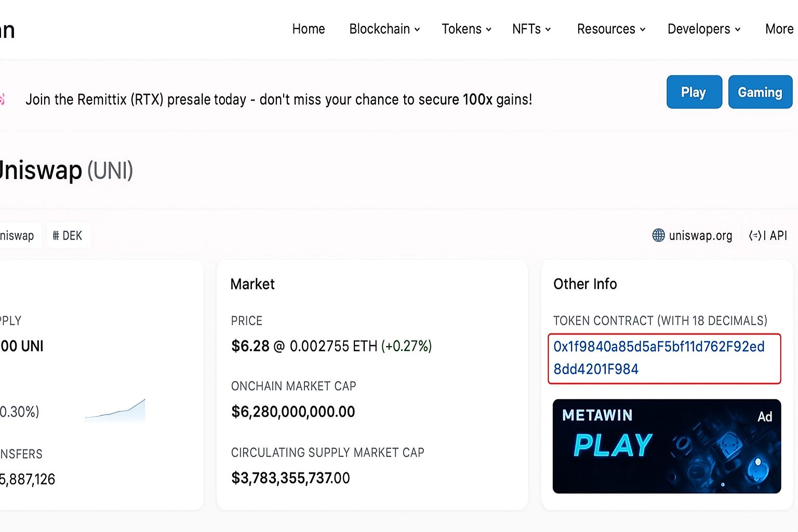Screen dimensions: 798x532
Task: Open the More menu item
Action: (779, 29)
